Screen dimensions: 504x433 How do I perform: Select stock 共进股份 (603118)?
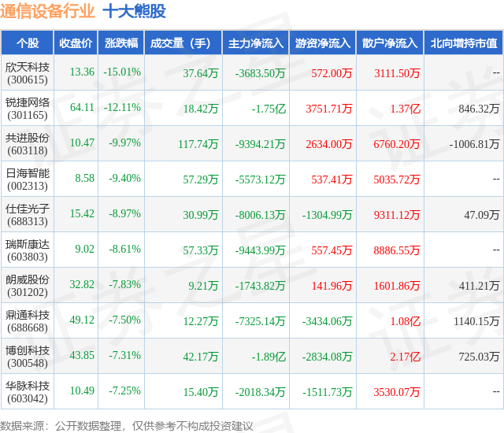(28, 144)
